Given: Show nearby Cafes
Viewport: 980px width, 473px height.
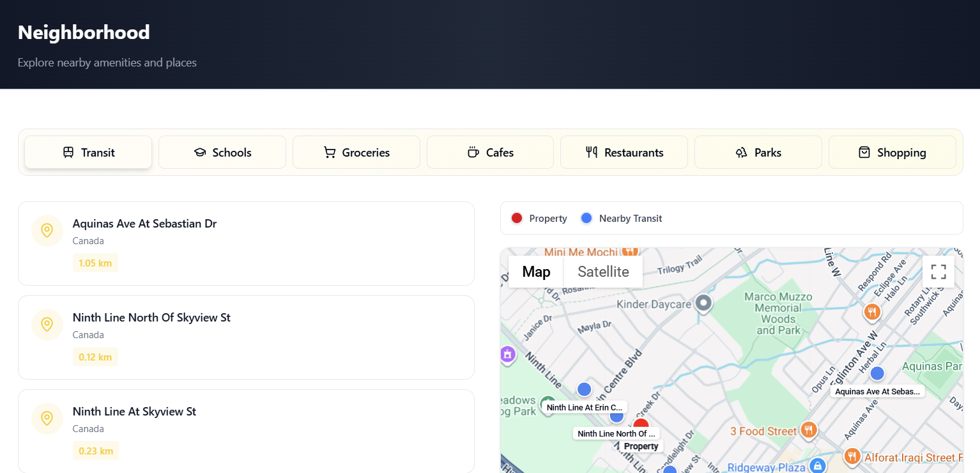Looking at the screenshot, I should click(490, 152).
